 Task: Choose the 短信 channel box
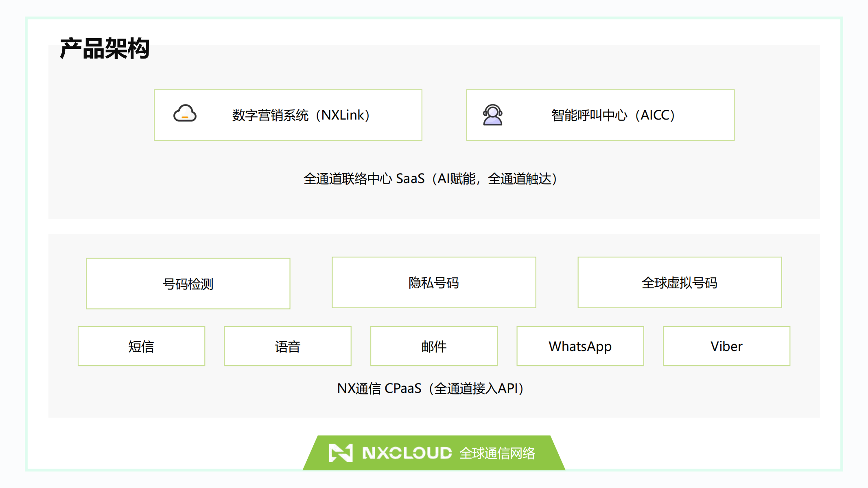click(x=141, y=346)
